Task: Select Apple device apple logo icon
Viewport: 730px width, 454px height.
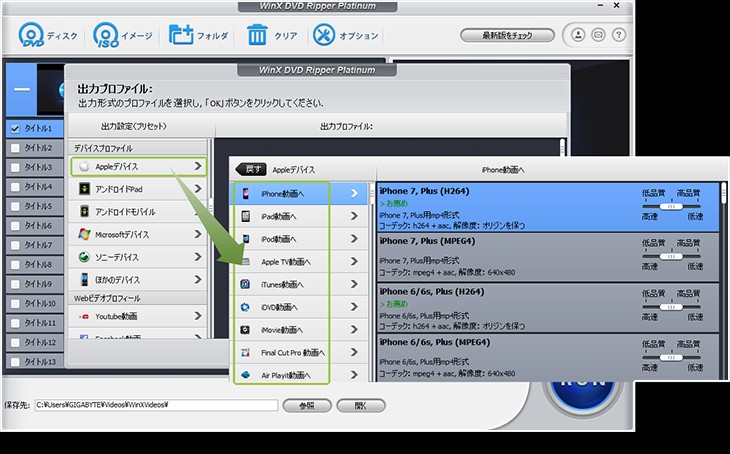Action: [x=84, y=166]
